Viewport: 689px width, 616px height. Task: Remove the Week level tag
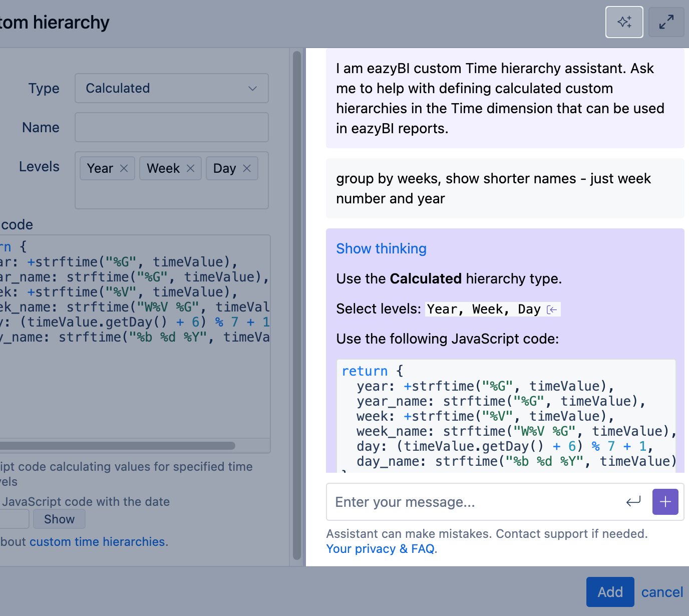click(190, 168)
